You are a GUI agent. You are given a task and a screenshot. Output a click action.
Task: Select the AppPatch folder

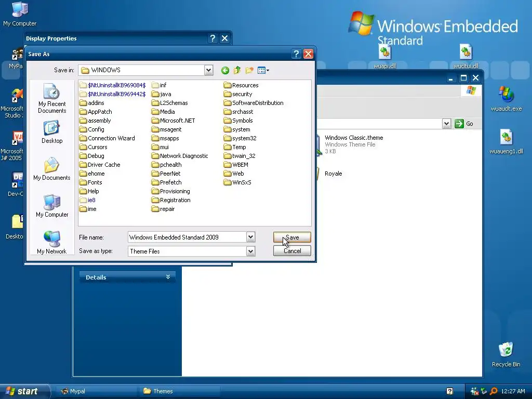coord(96,112)
